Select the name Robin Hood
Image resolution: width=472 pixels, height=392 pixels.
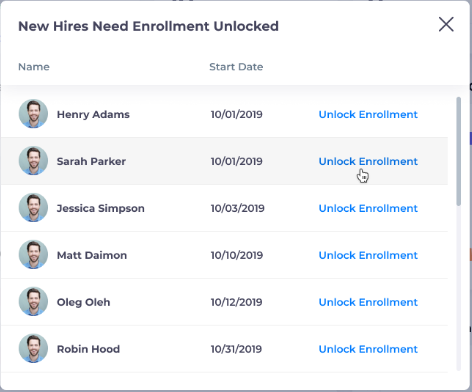point(88,349)
